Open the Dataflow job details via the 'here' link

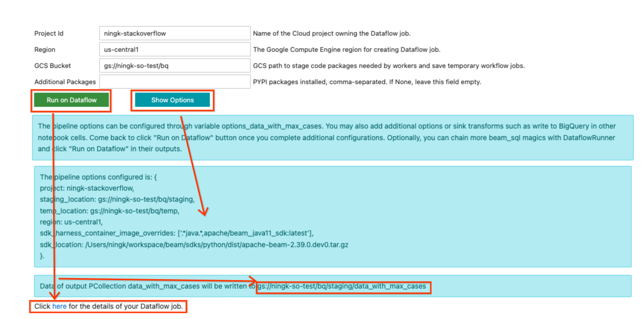tap(59, 306)
